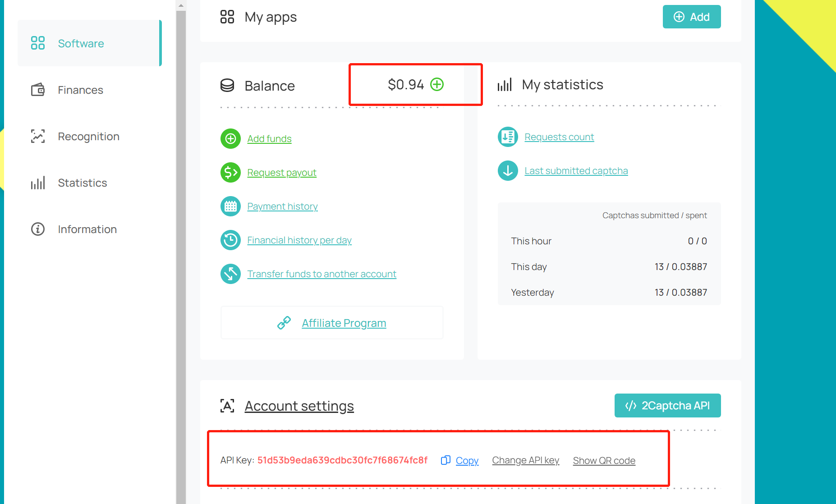
Task: Click the Financial history clock icon
Action: 230,240
